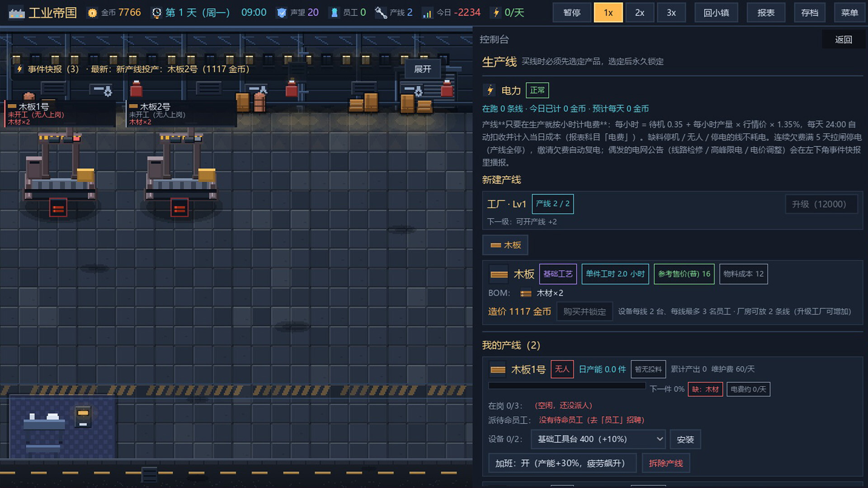Click 拆除产线 to demolish 木板1号
The image size is (868, 488).
pyautogui.click(x=666, y=463)
